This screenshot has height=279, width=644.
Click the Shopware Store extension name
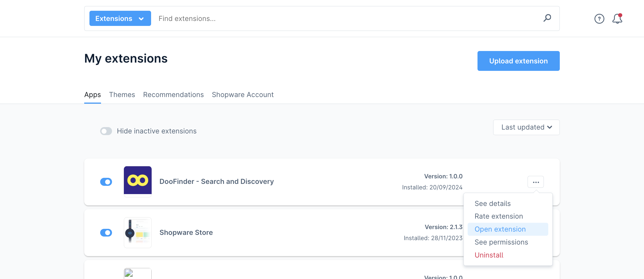point(186,232)
